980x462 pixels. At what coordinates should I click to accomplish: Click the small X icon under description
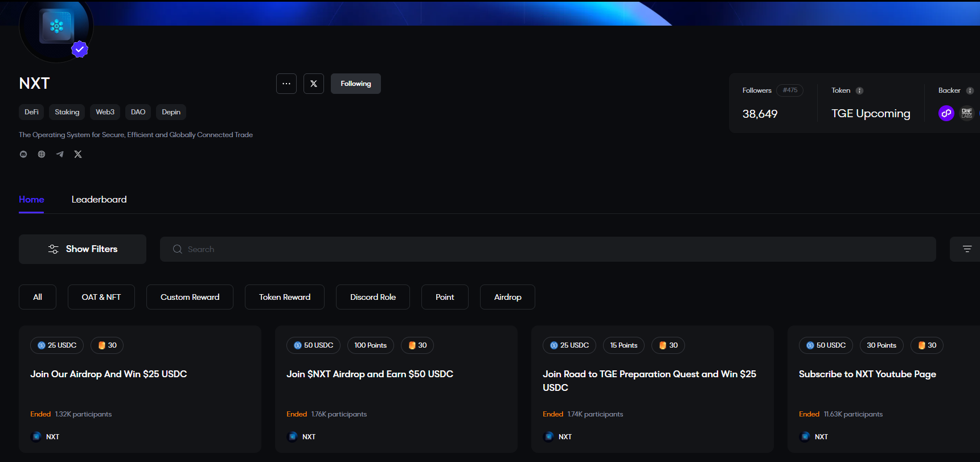(x=78, y=154)
